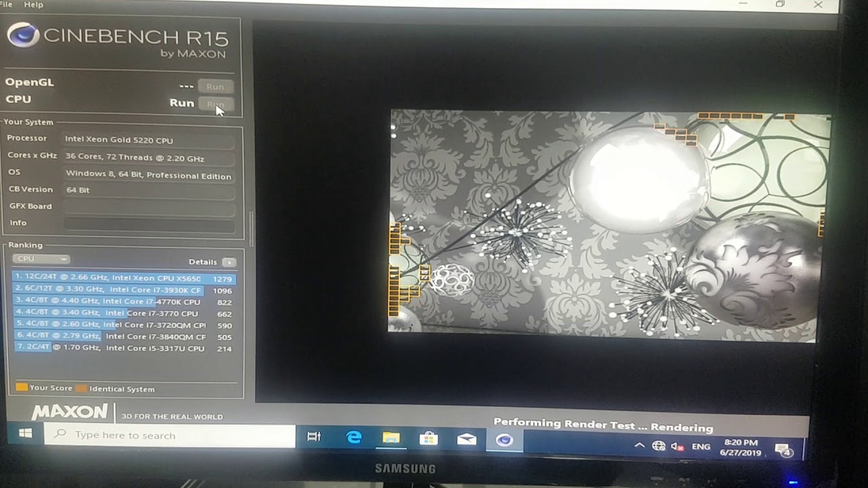
Task: Click the CB Version field
Action: point(148,190)
